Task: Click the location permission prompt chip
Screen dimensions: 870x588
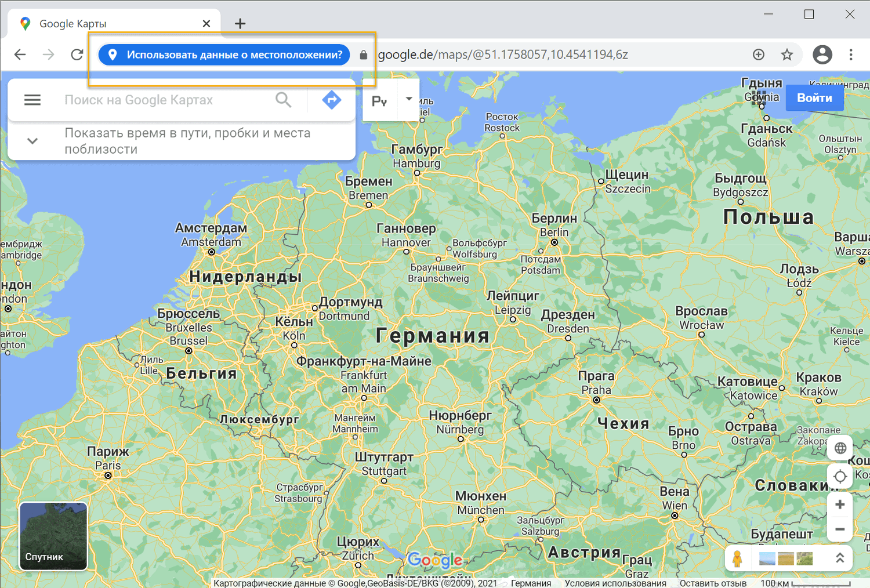Action: click(x=224, y=55)
